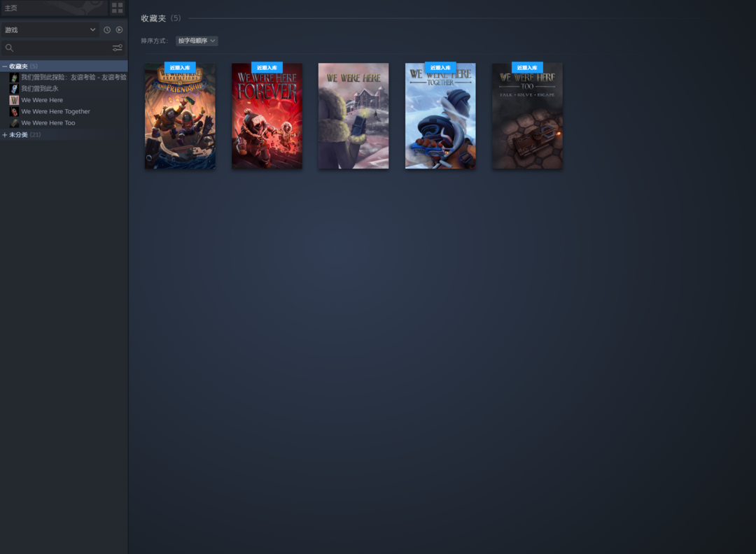Open the collections grid view icon
This screenshot has width=756, height=554.
(117, 8)
